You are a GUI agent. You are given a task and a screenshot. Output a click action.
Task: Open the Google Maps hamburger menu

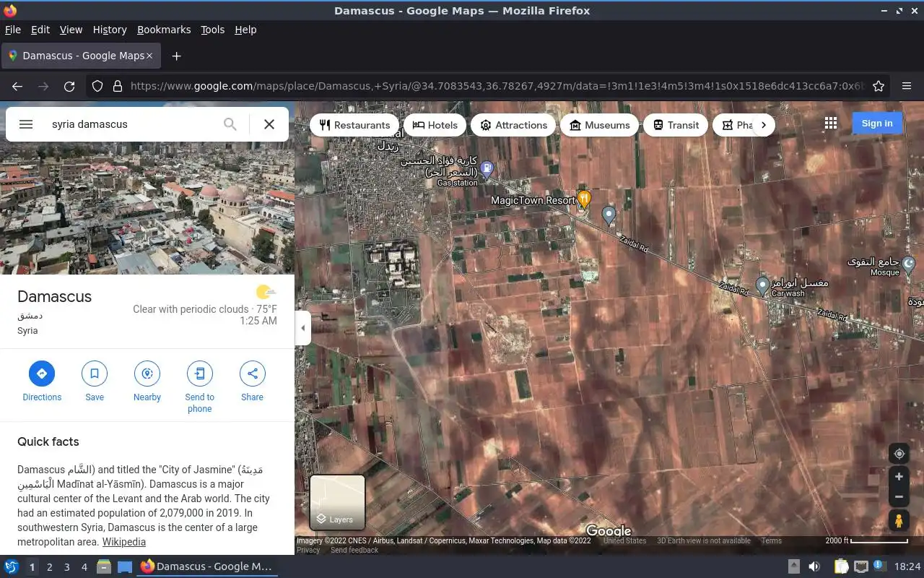click(26, 124)
